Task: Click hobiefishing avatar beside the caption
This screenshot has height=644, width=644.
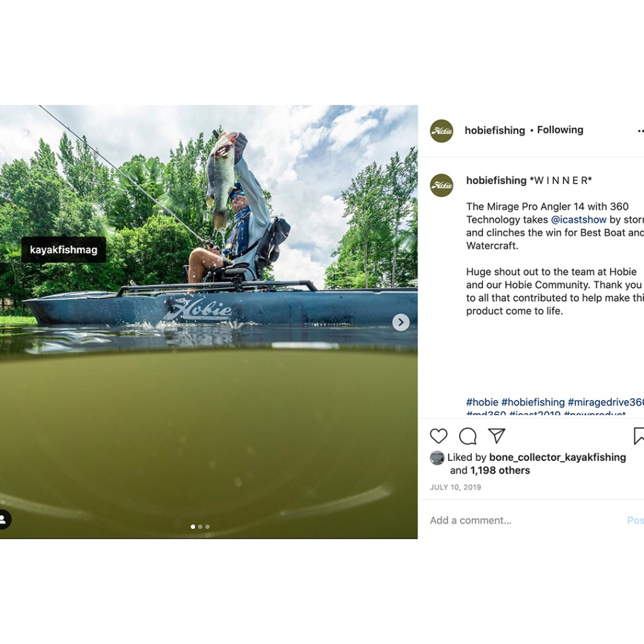Action: 441,186
